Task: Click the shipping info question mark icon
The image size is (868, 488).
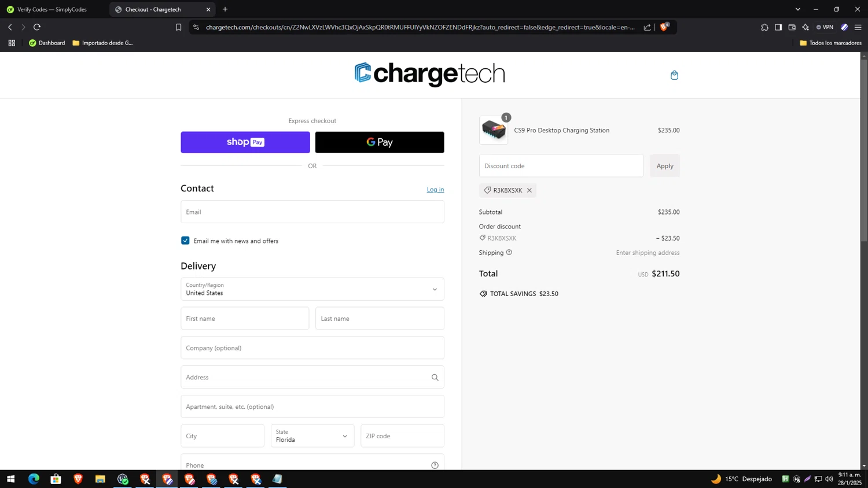Action: (x=509, y=253)
